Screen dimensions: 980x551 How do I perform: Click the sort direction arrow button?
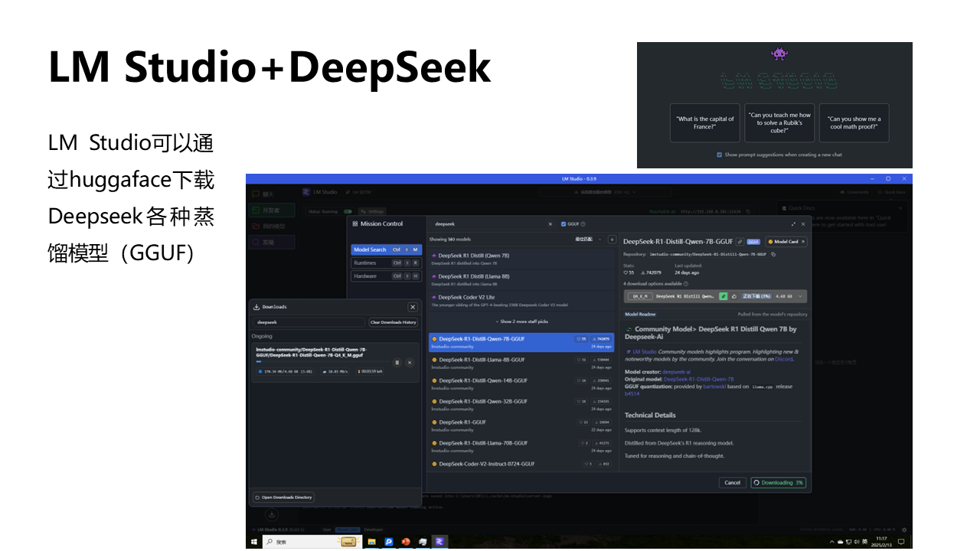click(x=612, y=240)
